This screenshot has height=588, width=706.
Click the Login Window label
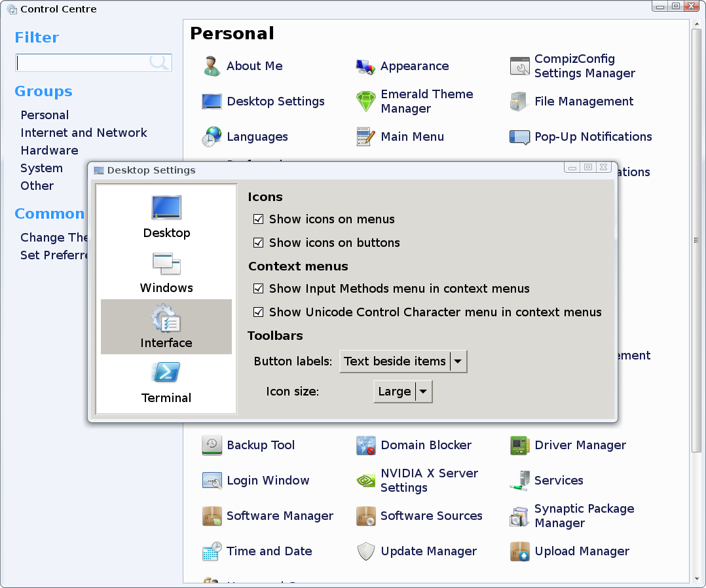pos(268,481)
